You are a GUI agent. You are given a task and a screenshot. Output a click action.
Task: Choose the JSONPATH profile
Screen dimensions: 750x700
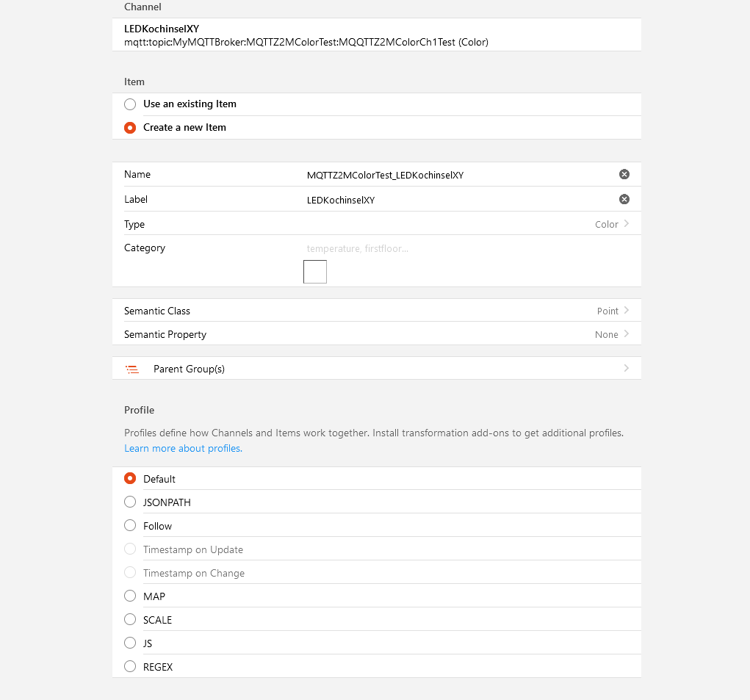tap(130, 502)
